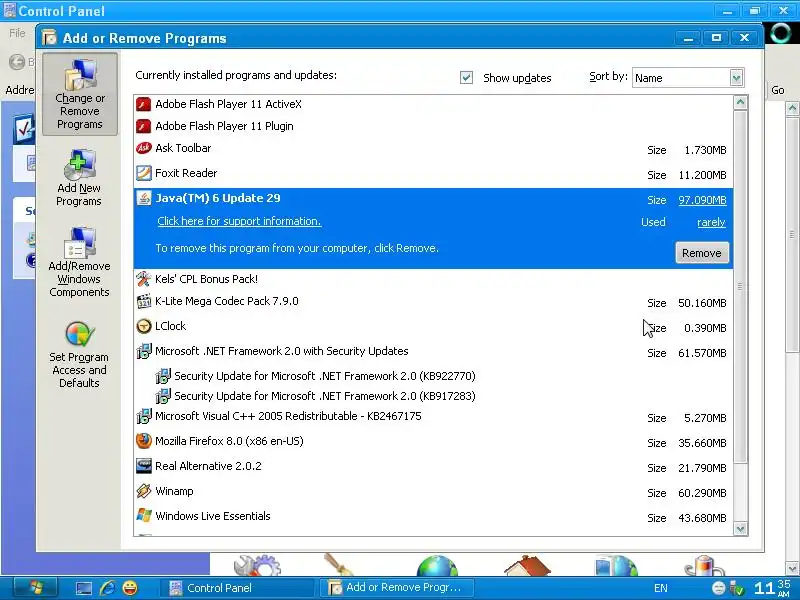
Task: Select Kels' CPL Bonus Pack! entry
Action: pyautogui.click(x=433, y=279)
